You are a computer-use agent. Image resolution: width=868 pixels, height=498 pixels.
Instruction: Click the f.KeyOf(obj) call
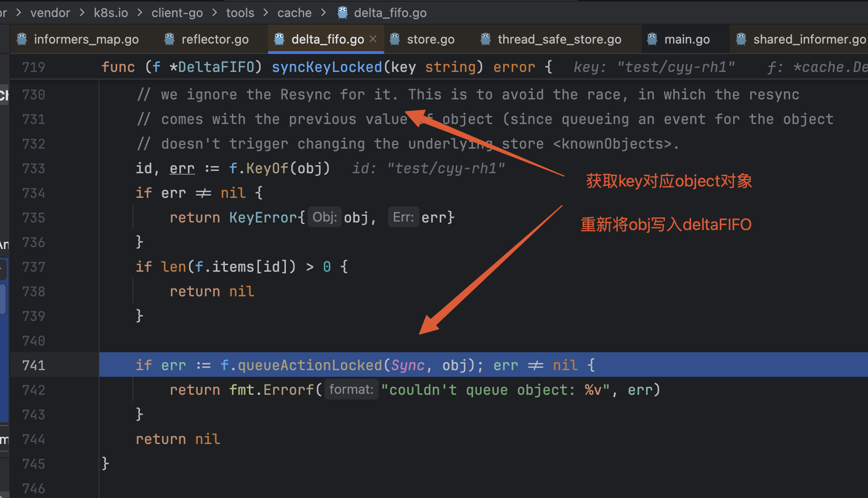pyautogui.click(x=279, y=169)
